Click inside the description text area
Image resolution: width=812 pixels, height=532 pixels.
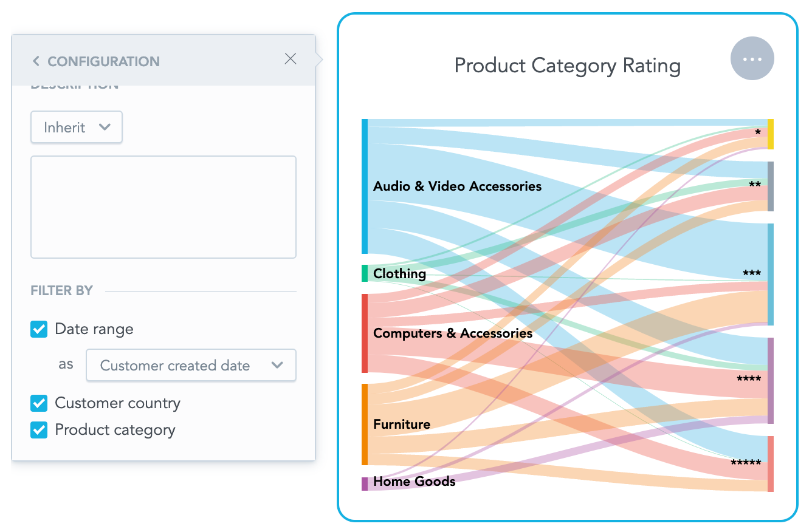tap(163, 207)
